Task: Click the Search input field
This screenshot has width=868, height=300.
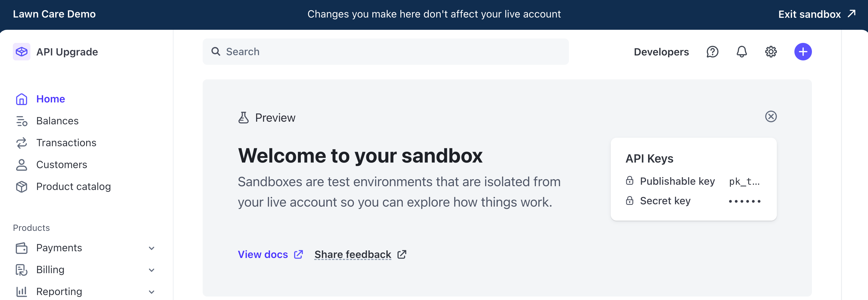Action: [x=386, y=52]
